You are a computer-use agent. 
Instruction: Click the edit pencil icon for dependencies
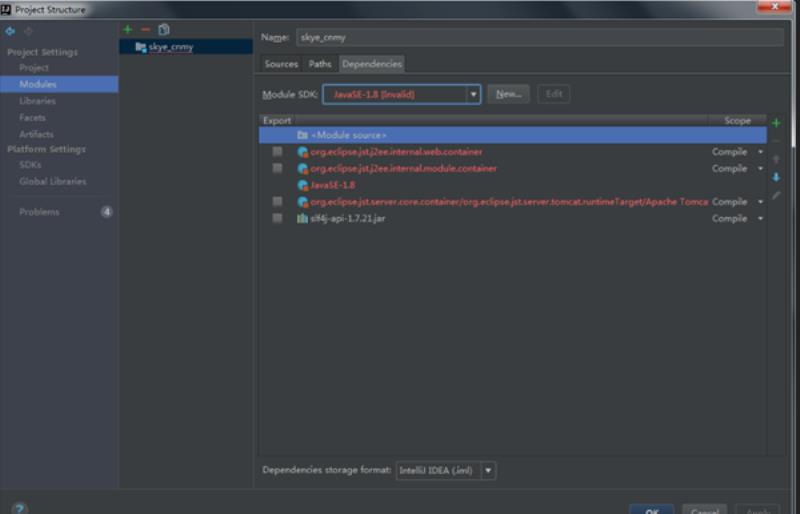point(776,195)
